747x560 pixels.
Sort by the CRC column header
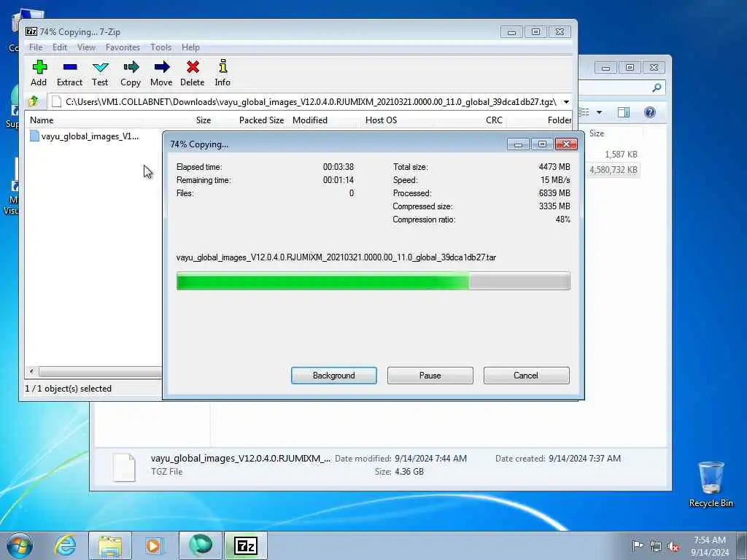click(494, 120)
